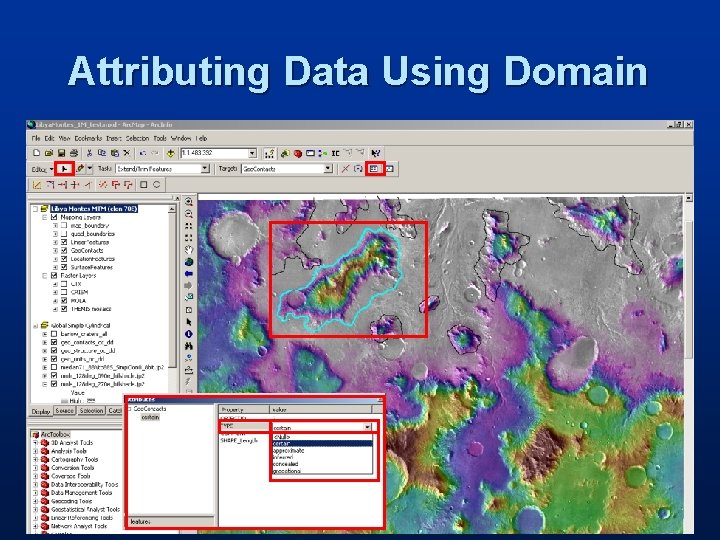This screenshot has height=540, width=720.
Task: Click the New Map File icon
Action: tap(36, 153)
